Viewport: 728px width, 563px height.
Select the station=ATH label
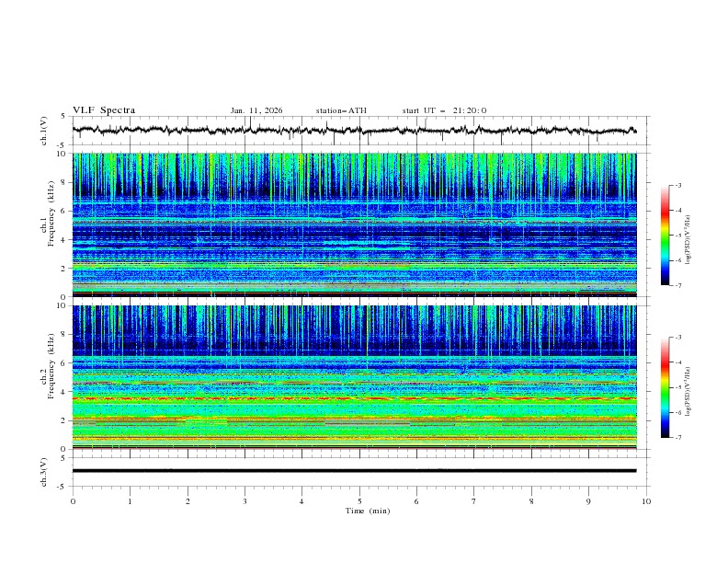click(x=341, y=110)
